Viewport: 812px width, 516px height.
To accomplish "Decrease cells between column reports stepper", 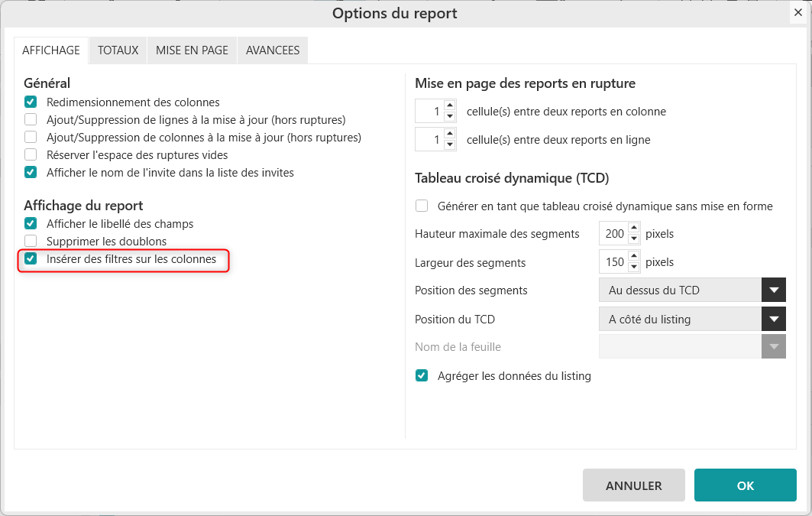I will (x=450, y=116).
